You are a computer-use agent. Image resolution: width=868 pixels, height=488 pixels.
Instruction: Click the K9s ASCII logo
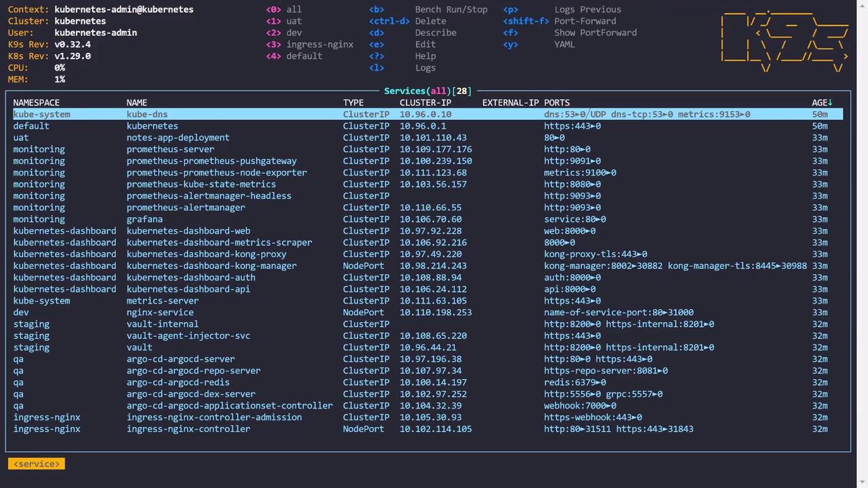tap(785, 39)
